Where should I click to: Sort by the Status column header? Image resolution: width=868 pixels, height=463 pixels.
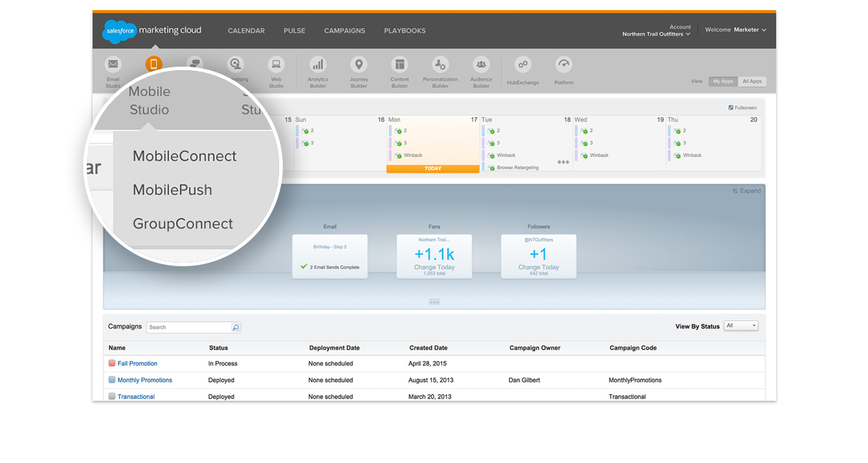pos(218,348)
